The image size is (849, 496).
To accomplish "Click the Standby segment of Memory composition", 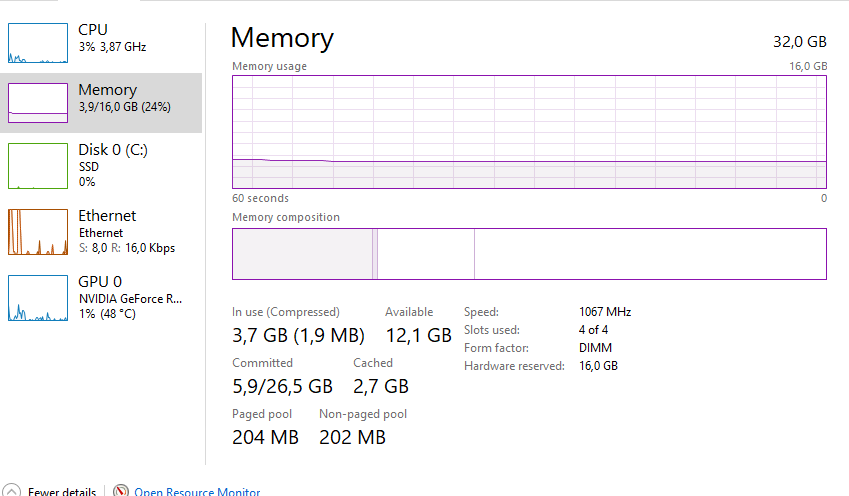I will coord(425,254).
